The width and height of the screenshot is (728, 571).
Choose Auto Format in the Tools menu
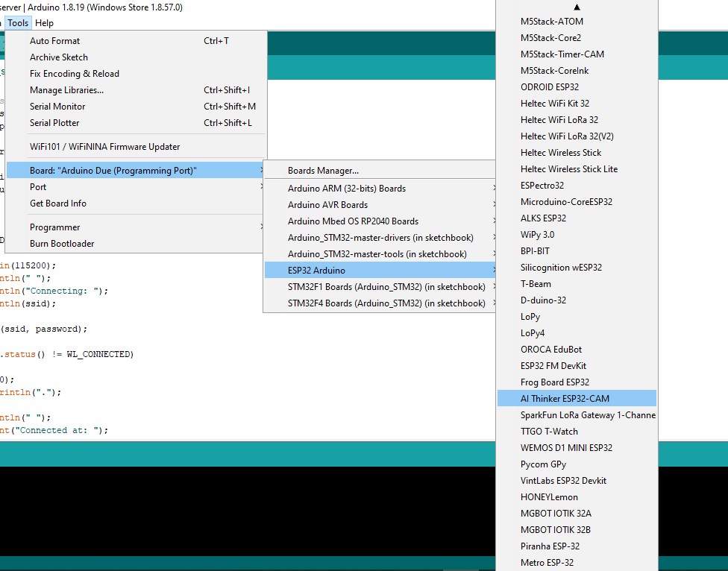(x=136, y=41)
